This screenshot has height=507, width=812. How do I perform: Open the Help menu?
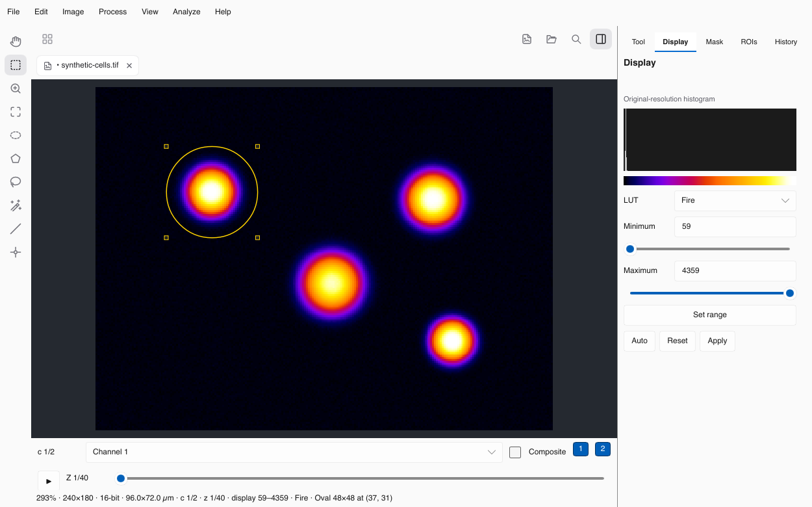tap(223, 12)
